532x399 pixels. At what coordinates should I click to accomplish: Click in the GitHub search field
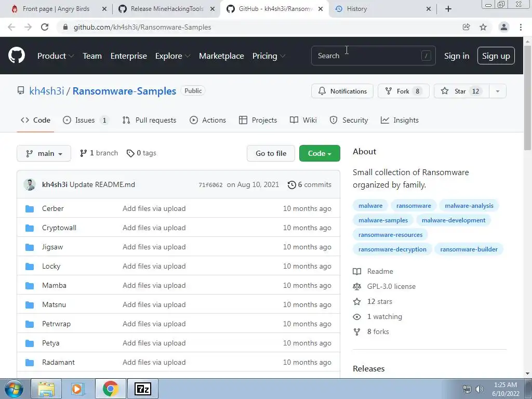coord(373,56)
